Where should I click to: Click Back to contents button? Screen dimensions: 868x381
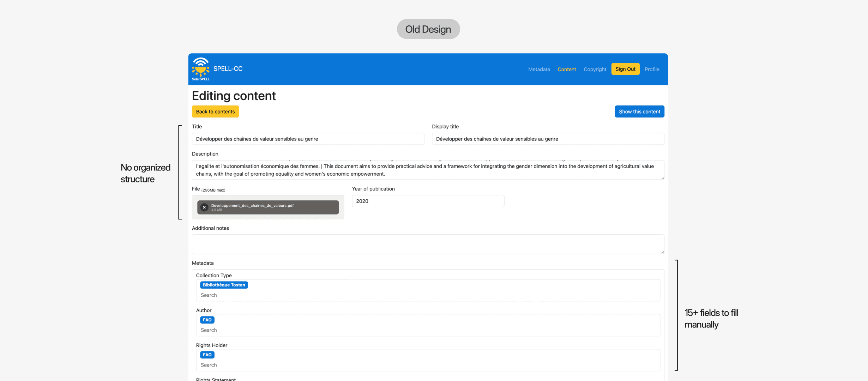click(215, 111)
